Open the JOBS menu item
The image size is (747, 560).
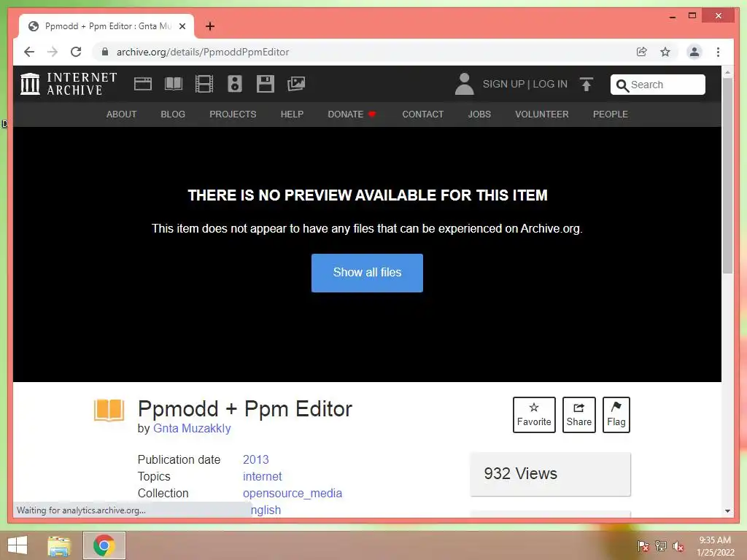479,114
